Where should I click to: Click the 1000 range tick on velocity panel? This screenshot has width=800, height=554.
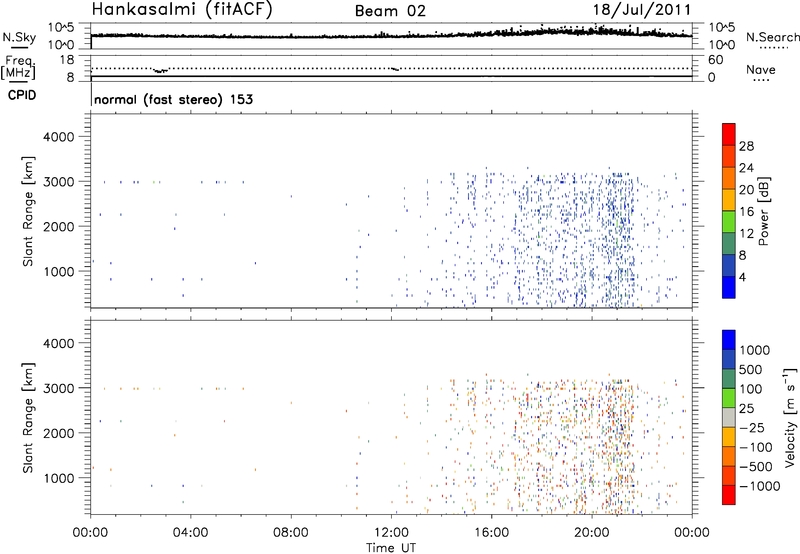click(58, 478)
